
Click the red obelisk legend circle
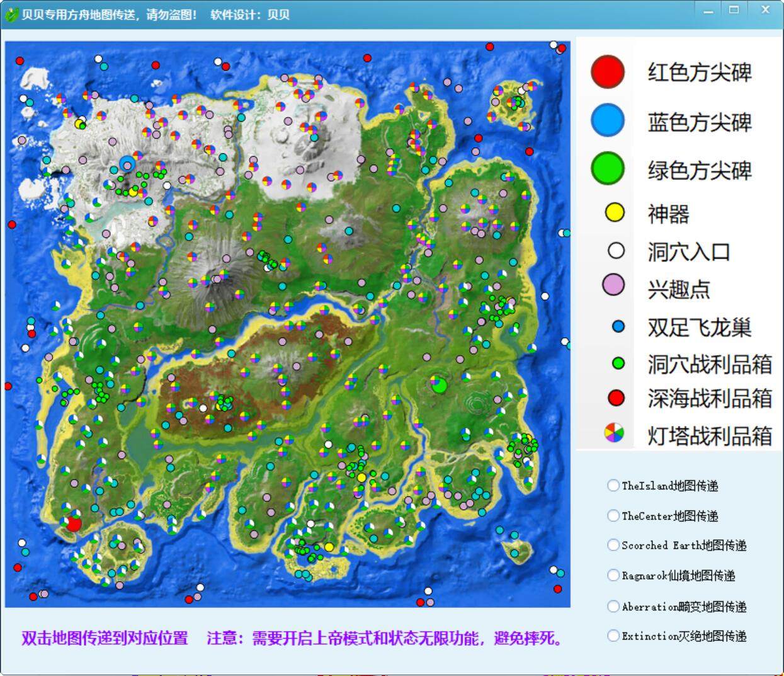click(x=608, y=72)
